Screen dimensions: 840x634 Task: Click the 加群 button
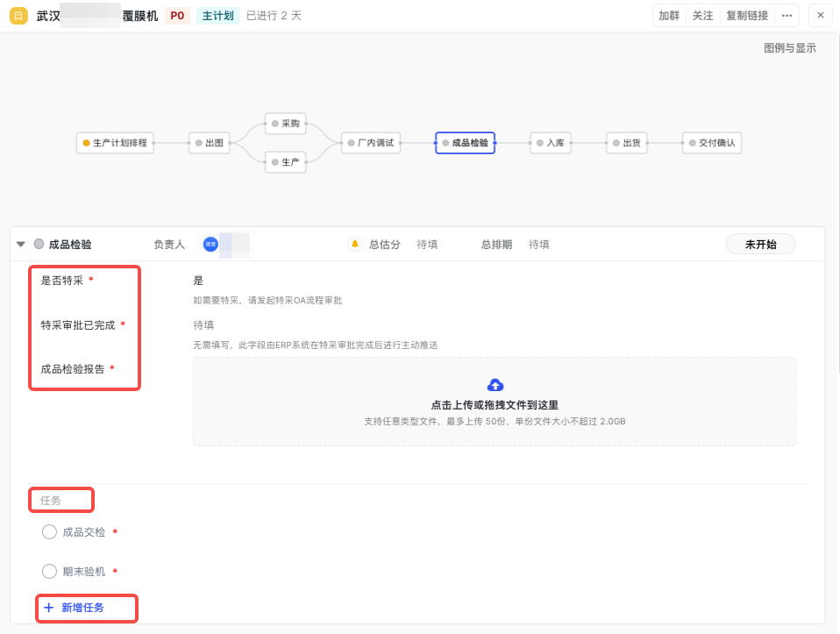669,16
